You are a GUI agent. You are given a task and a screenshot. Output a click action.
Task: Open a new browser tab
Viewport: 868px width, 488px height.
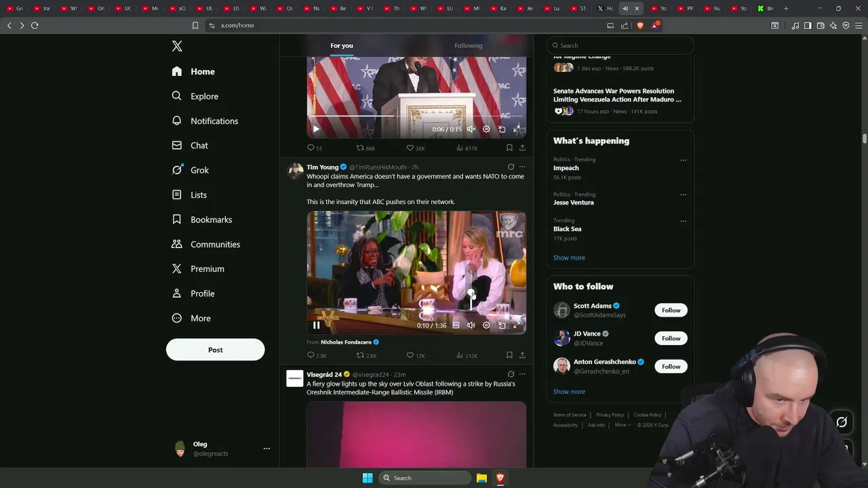(x=786, y=8)
